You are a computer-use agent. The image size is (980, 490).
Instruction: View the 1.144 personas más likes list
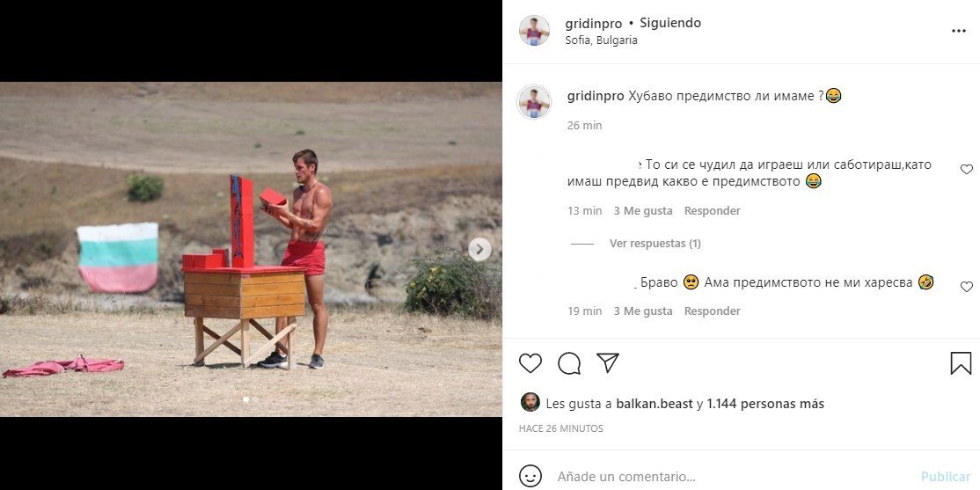(765, 404)
